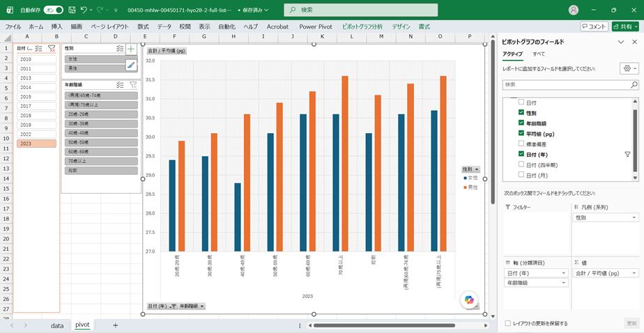Screen dimensions: 644x333
Task: Click the Save icon in quick access toolbar
Action: click(x=72, y=10)
